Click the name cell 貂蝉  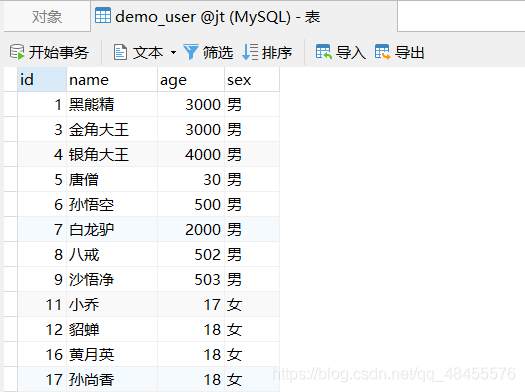(112, 330)
